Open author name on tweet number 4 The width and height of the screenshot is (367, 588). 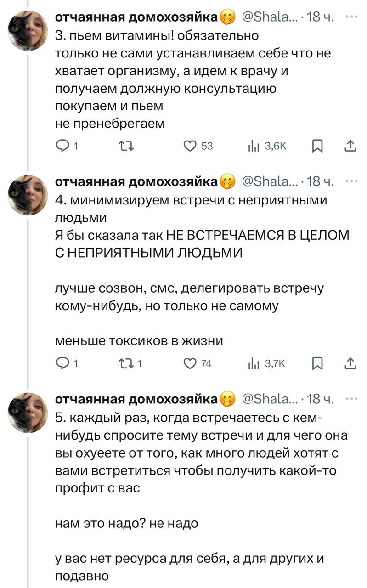136,182
